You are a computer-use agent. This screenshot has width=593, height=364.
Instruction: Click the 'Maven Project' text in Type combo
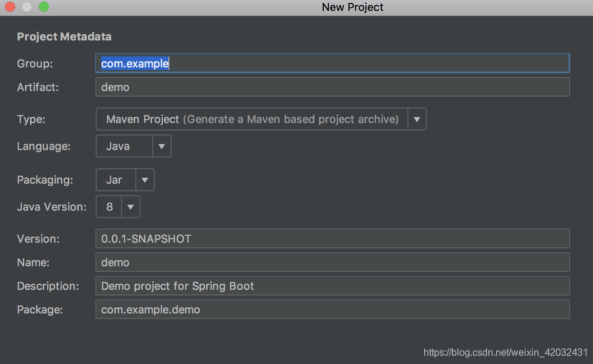143,120
